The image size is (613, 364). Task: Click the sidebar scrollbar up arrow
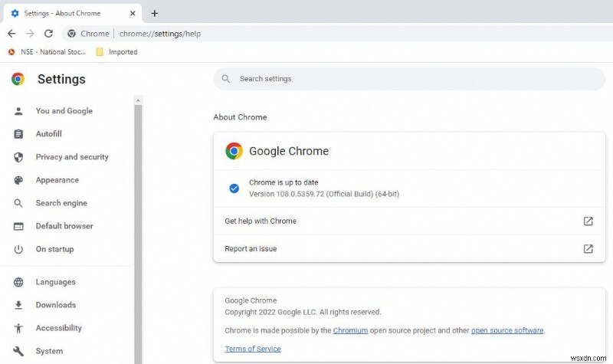[138, 100]
